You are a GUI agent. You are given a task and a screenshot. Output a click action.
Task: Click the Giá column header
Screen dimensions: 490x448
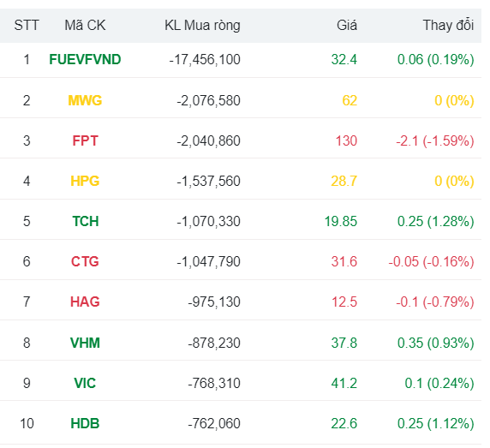[347, 26]
